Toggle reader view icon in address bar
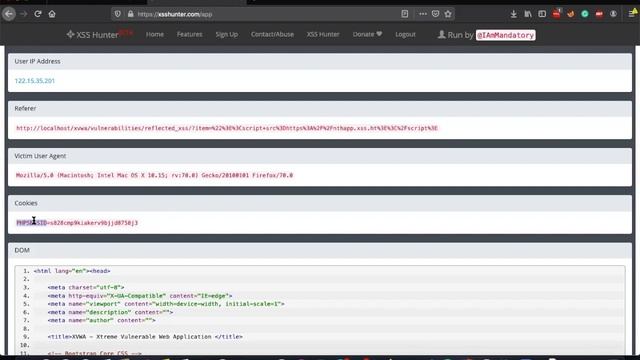 click(x=404, y=14)
